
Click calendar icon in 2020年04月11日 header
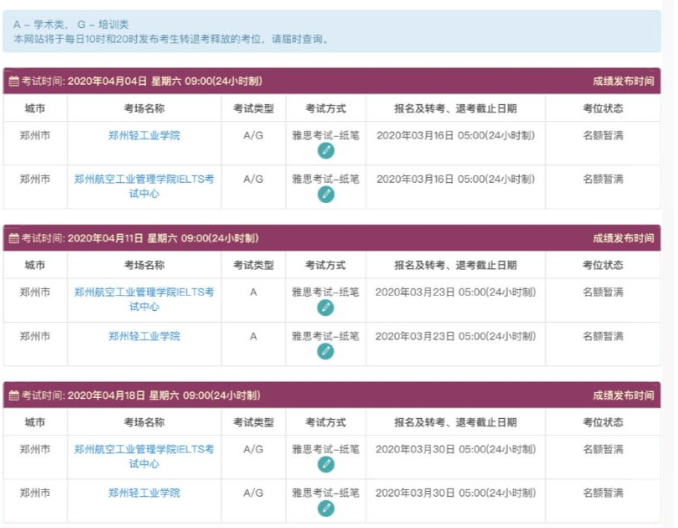14,238
